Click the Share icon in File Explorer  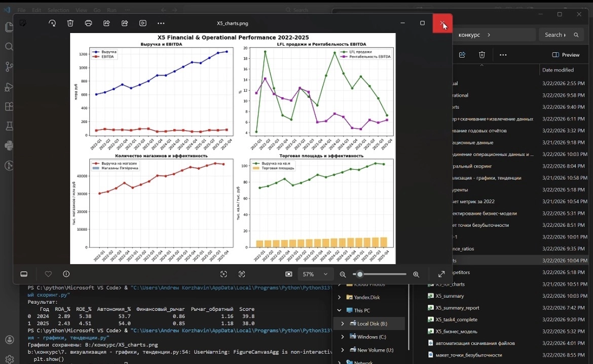point(462,55)
